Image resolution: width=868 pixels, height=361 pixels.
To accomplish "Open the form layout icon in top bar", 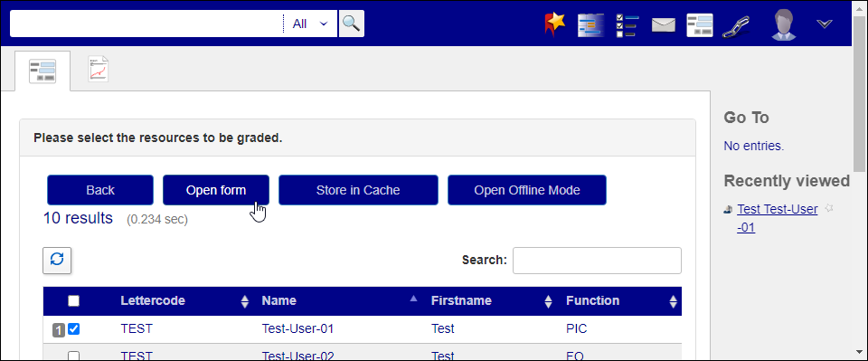I will (x=700, y=25).
